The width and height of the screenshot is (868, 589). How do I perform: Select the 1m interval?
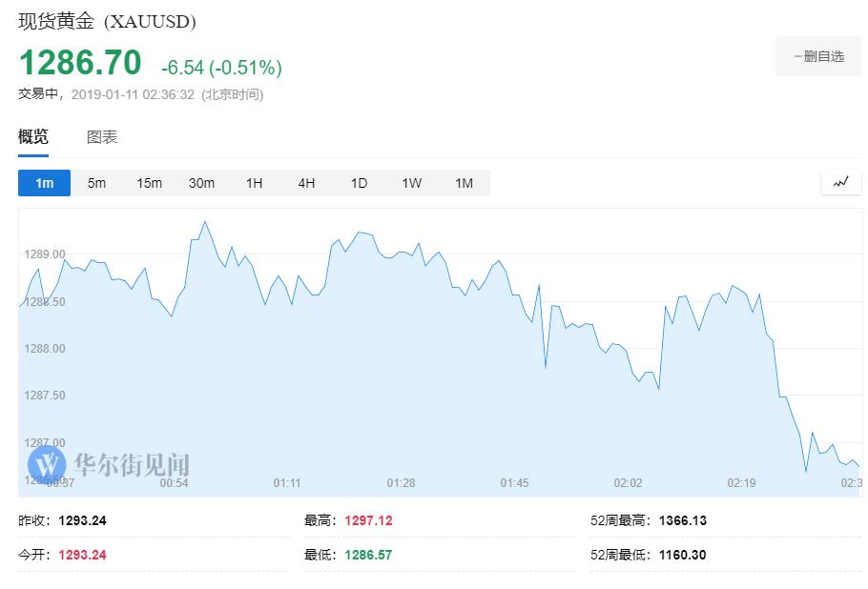[x=44, y=183]
